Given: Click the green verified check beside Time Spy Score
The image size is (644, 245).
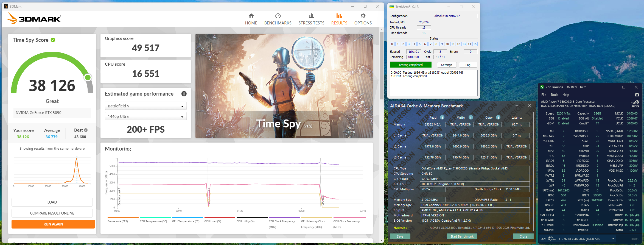Looking at the screenshot, I should [x=53, y=40].
